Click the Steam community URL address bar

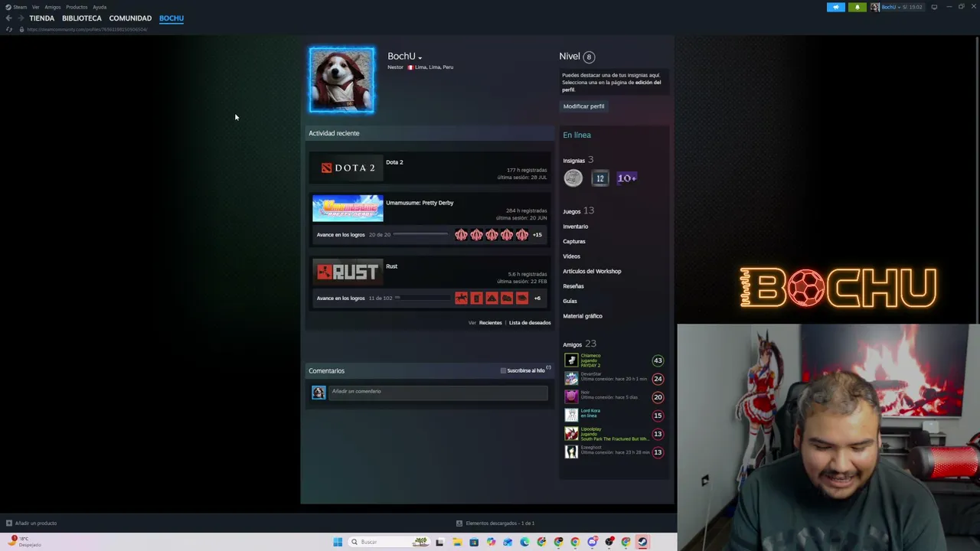87,29
